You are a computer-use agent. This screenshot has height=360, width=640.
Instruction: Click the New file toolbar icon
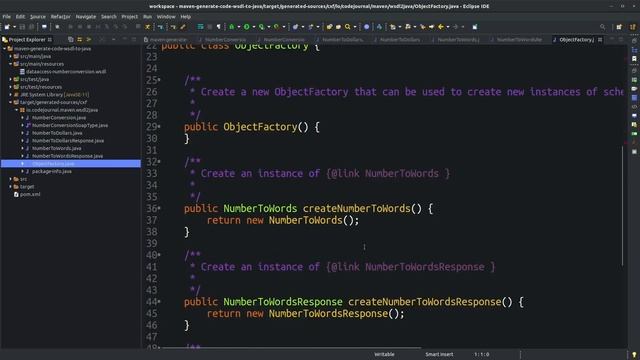(x=7, y=27)
